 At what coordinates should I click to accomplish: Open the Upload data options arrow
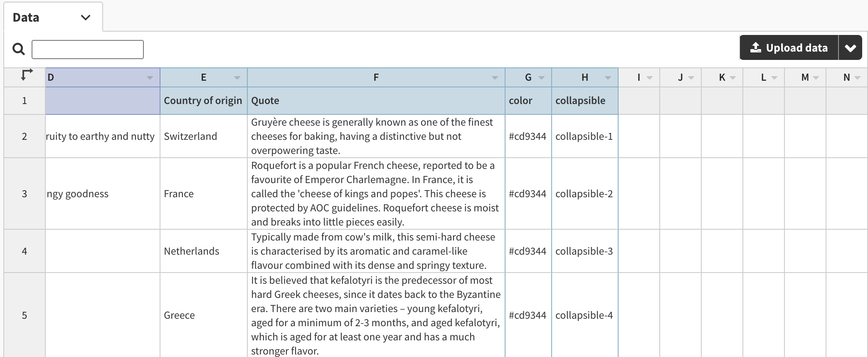[850, 48]
